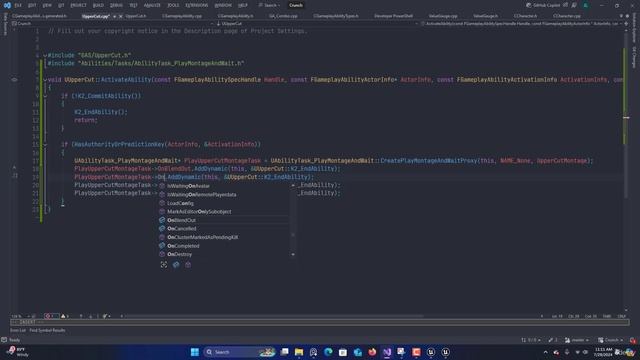The height and width of the screenshot is (360, 640).
Task: Select OnBlendOut in IntelliSense list
Action: pyautogui.click(x=224, y=220)
